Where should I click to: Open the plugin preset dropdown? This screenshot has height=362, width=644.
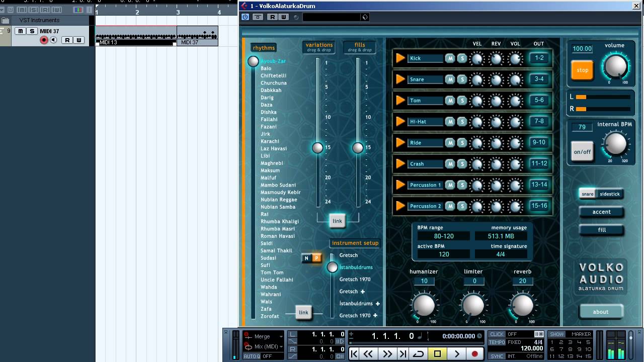click(365, 17)
